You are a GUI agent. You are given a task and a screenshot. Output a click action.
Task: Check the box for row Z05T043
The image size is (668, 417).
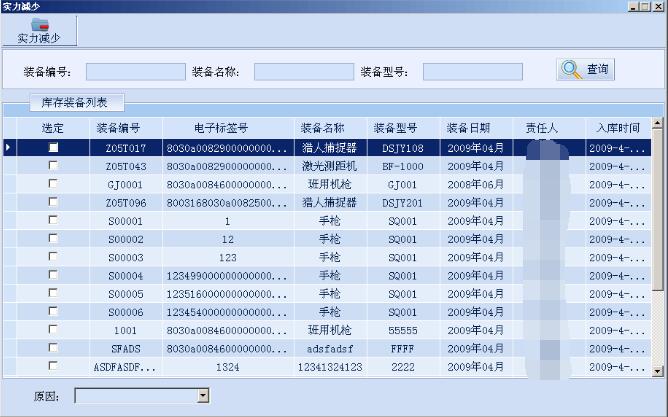click(53, 165)
